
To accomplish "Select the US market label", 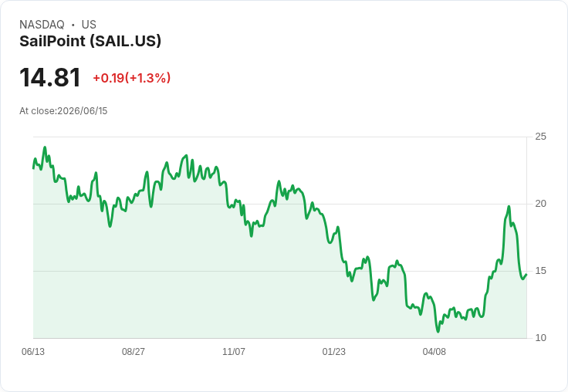I will point(89,25).
